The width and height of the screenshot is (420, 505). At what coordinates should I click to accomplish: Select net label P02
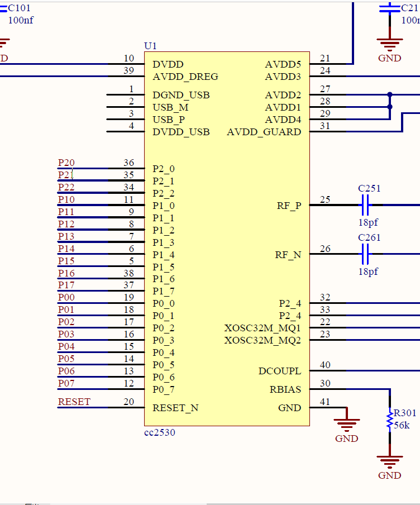point(66,322)
